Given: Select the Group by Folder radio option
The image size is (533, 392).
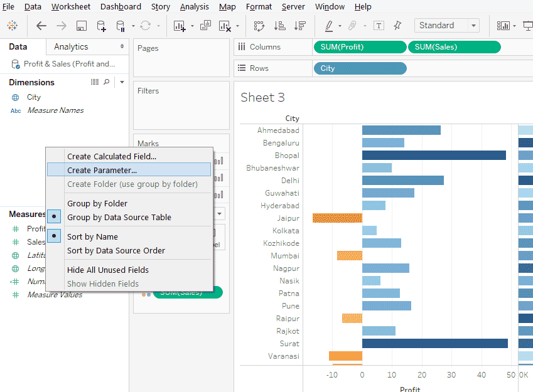Looking at the screenshot, I should (91, 203).
